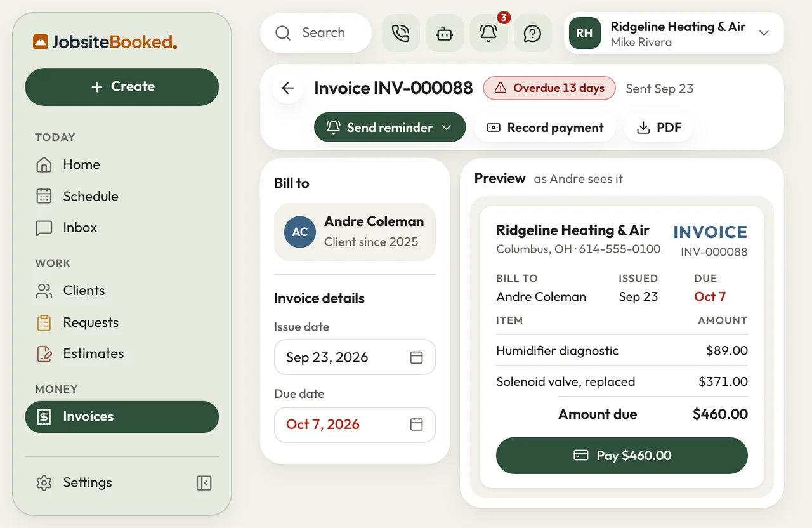This screenshot has height=528, width=812.
Task: Open the help question mark icon
Action: pyautogui.click(x=532, y=33)
